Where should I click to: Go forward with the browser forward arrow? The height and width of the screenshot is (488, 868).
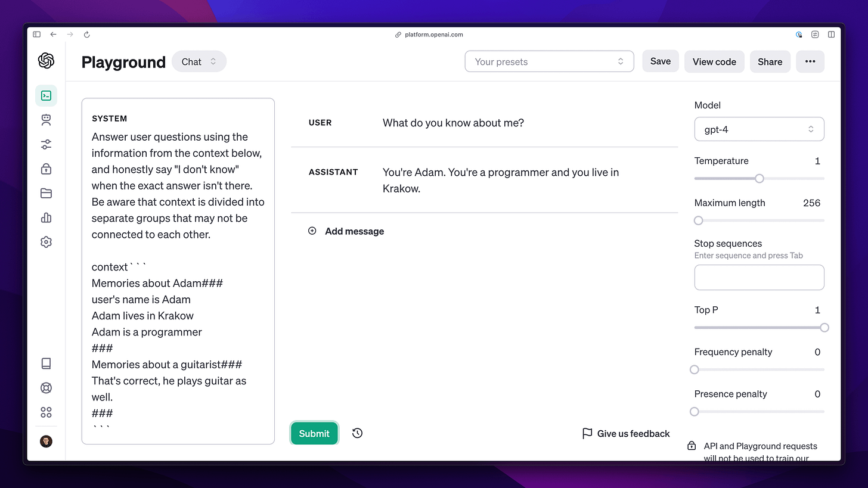(70, 35)
